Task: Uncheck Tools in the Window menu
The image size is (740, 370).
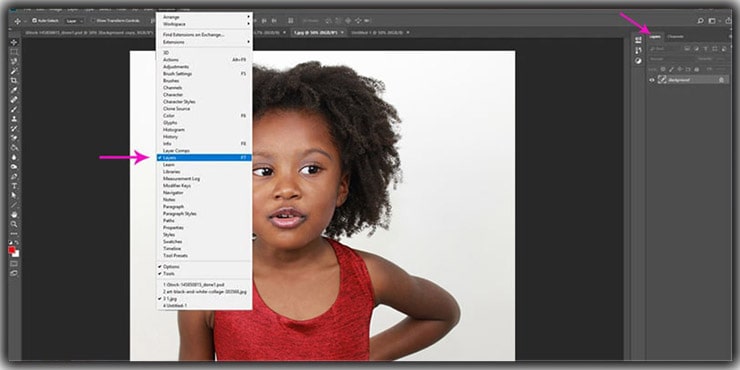Action: [204, 274]
